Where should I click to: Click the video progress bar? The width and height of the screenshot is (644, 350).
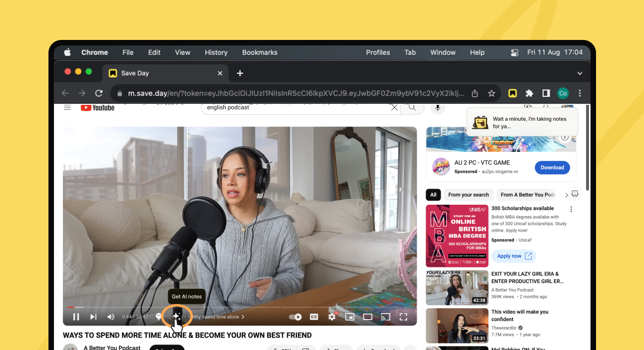point(240,307)
